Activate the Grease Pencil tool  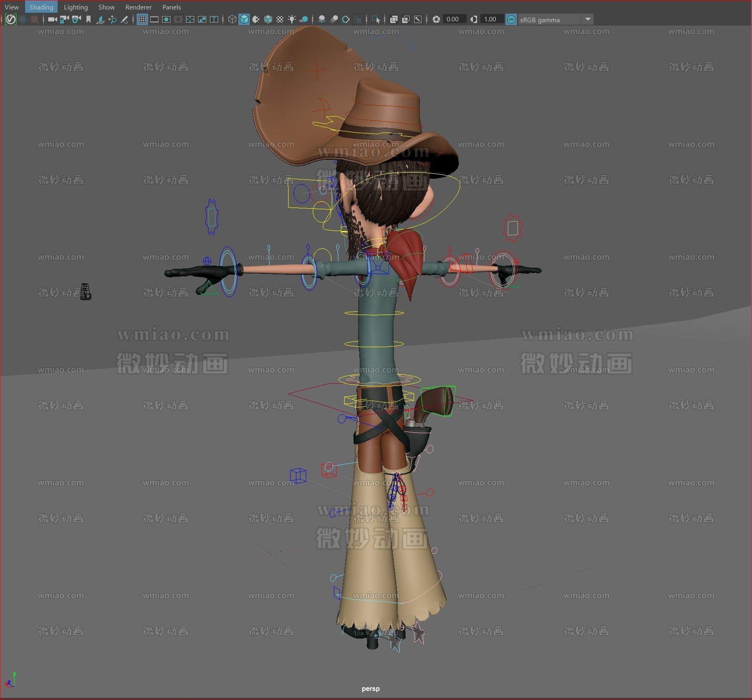tap(125, 19)
